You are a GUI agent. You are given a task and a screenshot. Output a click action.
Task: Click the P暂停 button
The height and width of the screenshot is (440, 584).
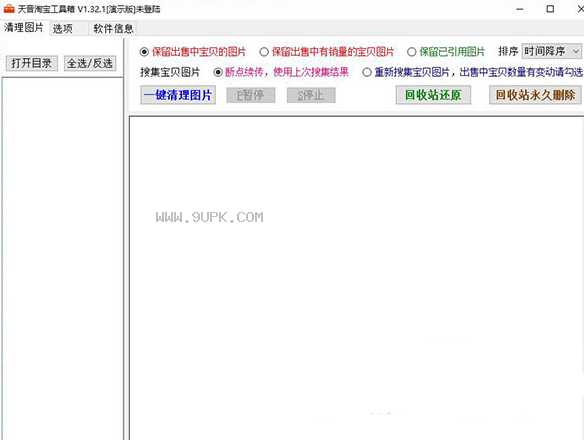tap(251, 95)
